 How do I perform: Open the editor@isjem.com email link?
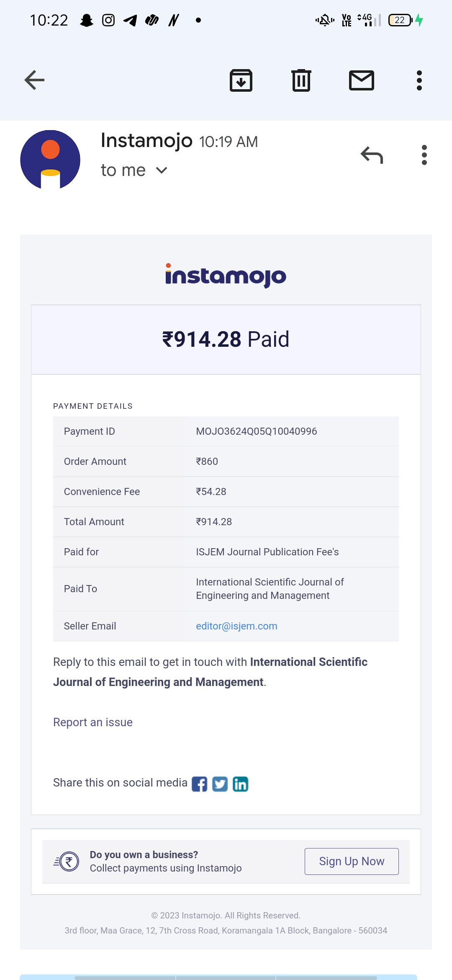236,626
